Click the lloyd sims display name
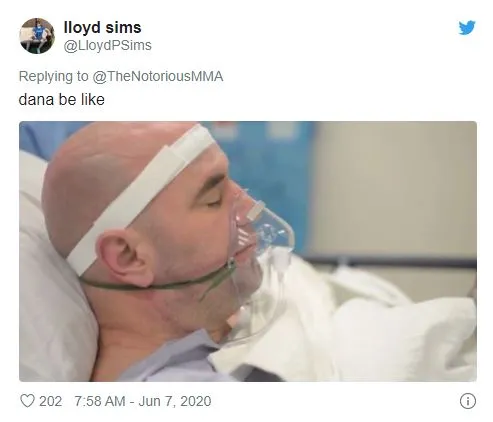Viewport: 493px width, 422px height. 102,27
